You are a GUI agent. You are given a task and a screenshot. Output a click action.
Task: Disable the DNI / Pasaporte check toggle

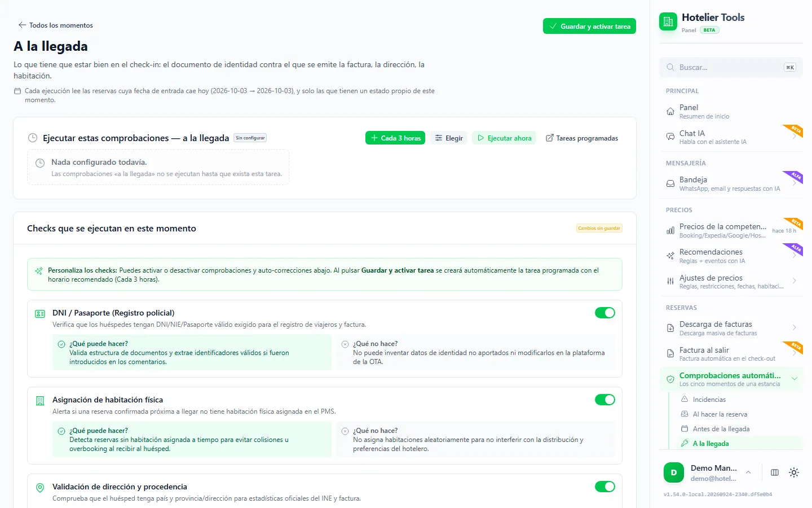tap(605, 313)
